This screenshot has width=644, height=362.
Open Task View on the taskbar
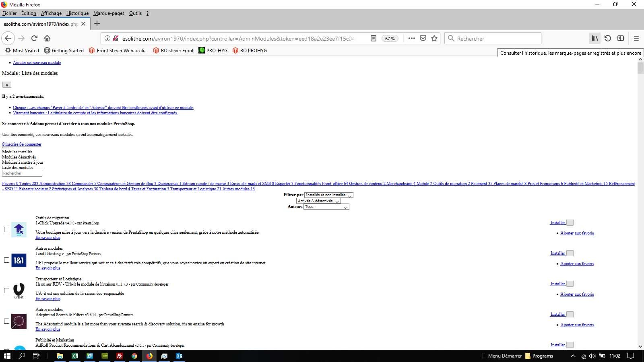point(36,356)
